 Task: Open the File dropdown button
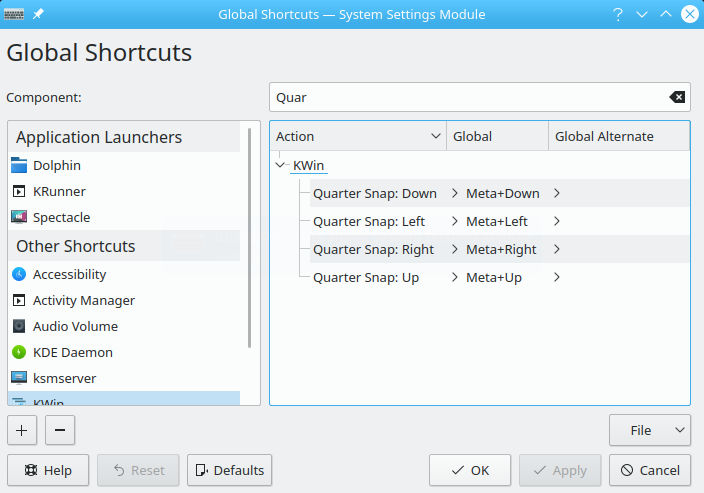click(x=650, y=430)
